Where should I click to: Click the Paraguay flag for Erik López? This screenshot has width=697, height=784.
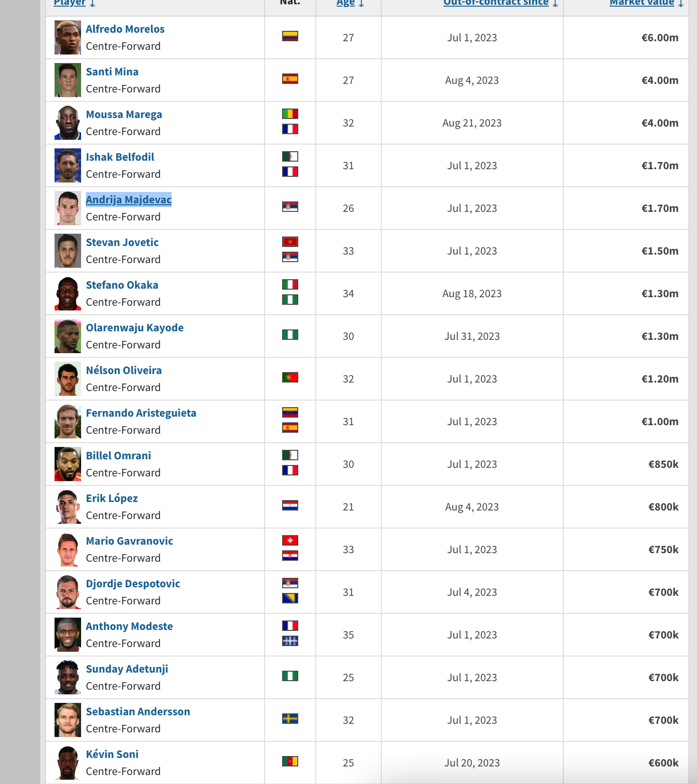coord(290,505)
